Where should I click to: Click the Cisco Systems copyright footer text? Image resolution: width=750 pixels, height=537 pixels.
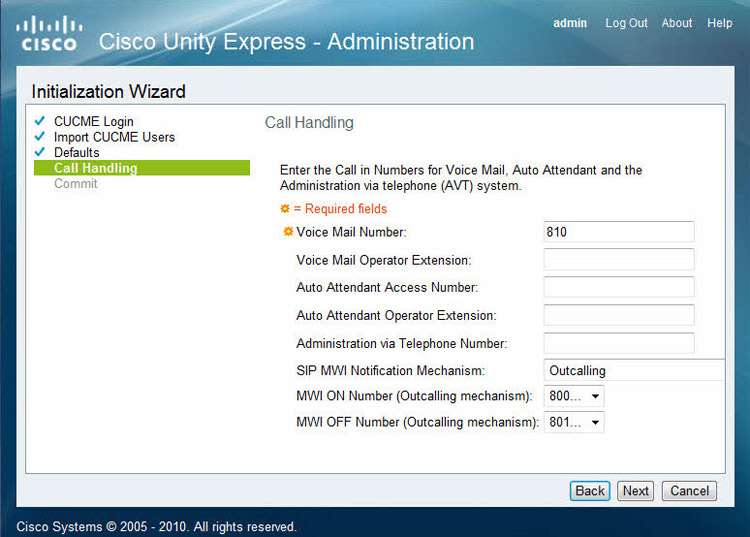[x=156, y=526]
